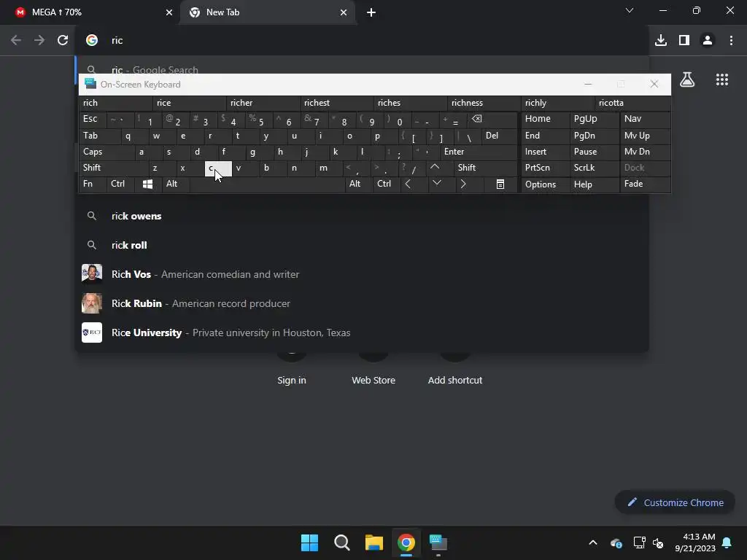Toggle the left Shift key on keyboard
747x560 pixels.
coord(113,168)
